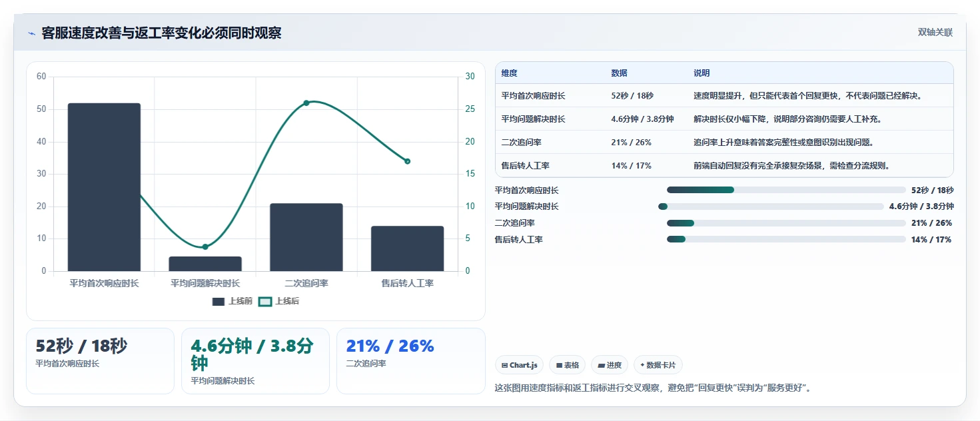This screenshot has height=421, width=980.
Task: Click the line end point above 售后转人工率
Action: pyautogui.click(x=408, y=161)
